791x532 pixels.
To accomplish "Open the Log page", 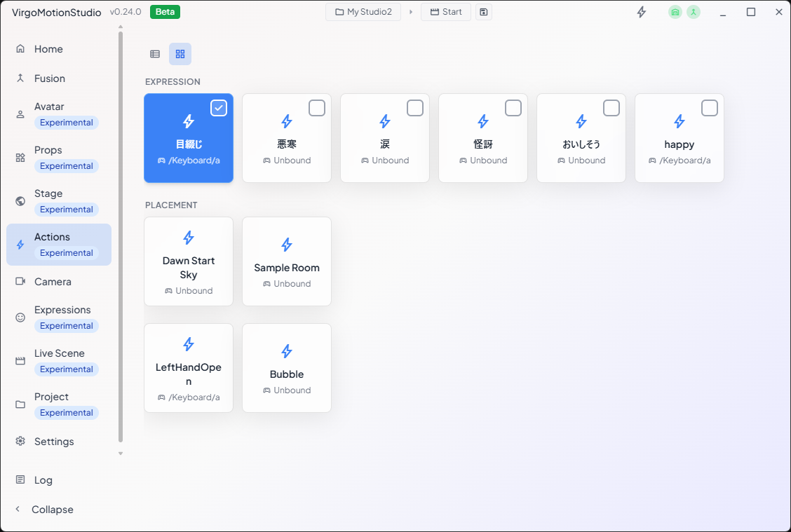I will coord(59,480).
